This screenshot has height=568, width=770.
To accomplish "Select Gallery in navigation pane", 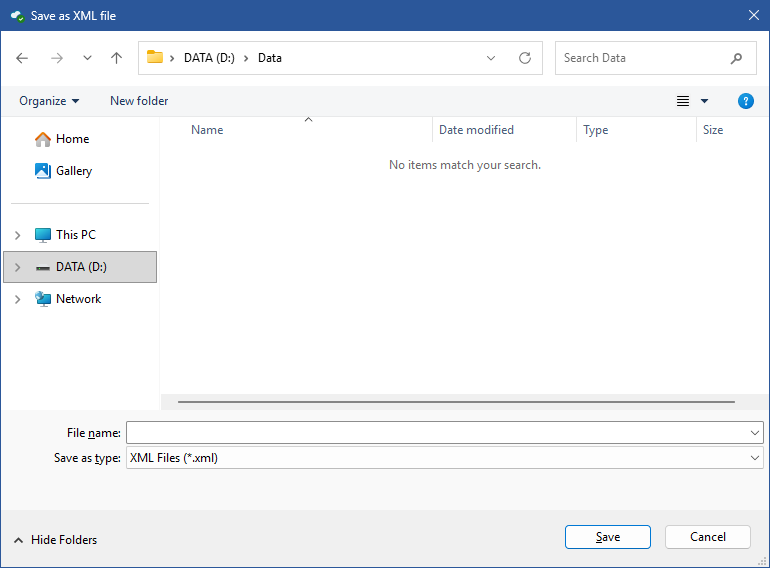I will coord(73,171).
